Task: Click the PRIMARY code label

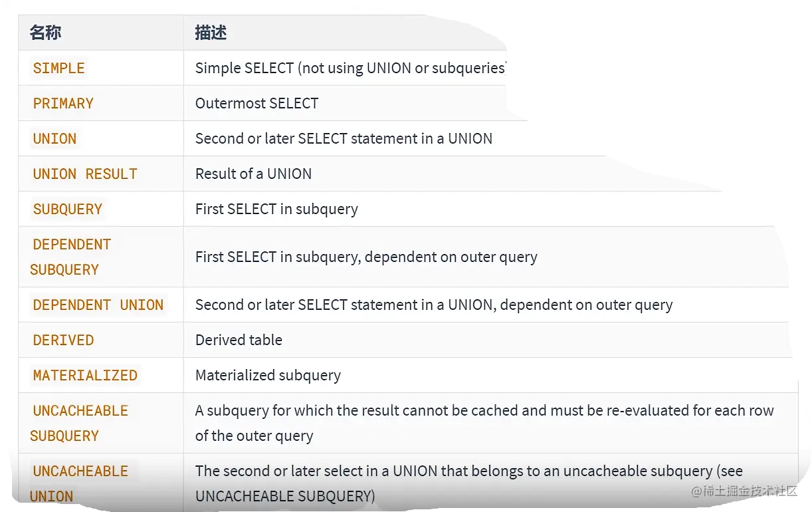Action: click(x=63, y=103)
